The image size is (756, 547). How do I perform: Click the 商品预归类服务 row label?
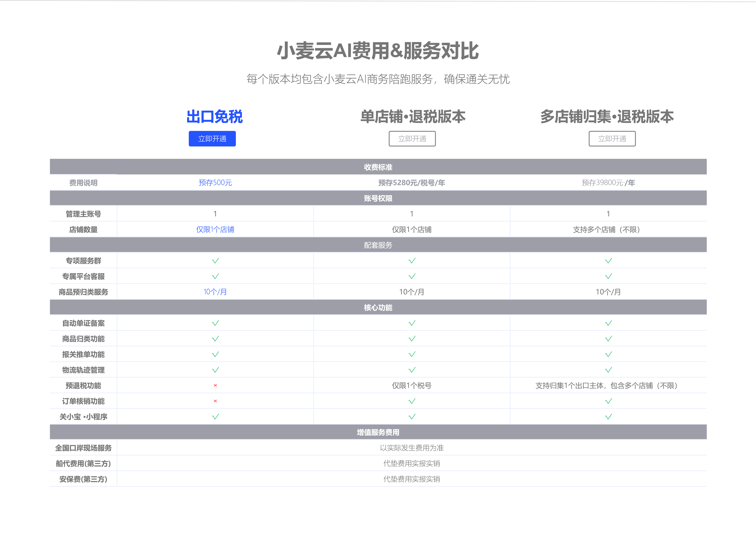click(x=83, y=292)
